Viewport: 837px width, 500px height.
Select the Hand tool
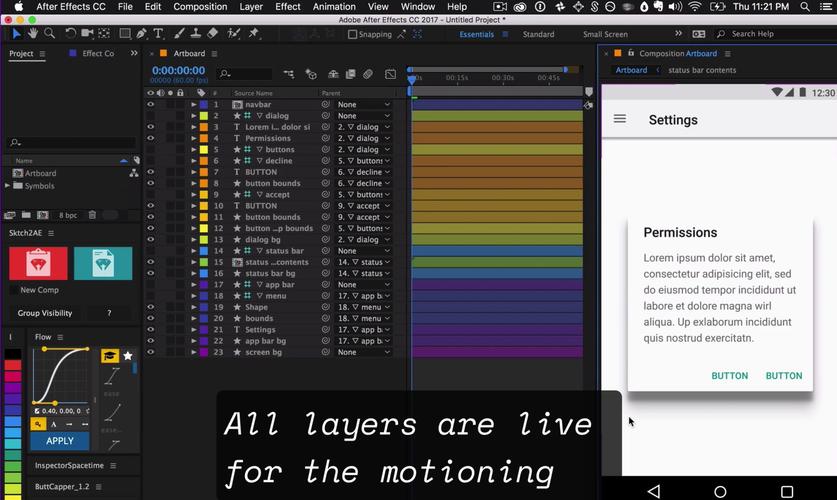pyautogui.click(x=33, y=34)
